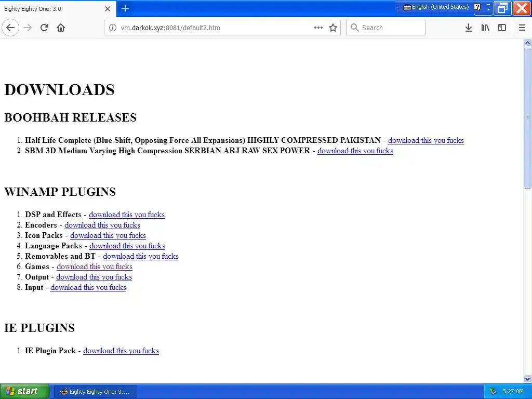Focus the Search box

pyautogui.click(x=385, y=28)
